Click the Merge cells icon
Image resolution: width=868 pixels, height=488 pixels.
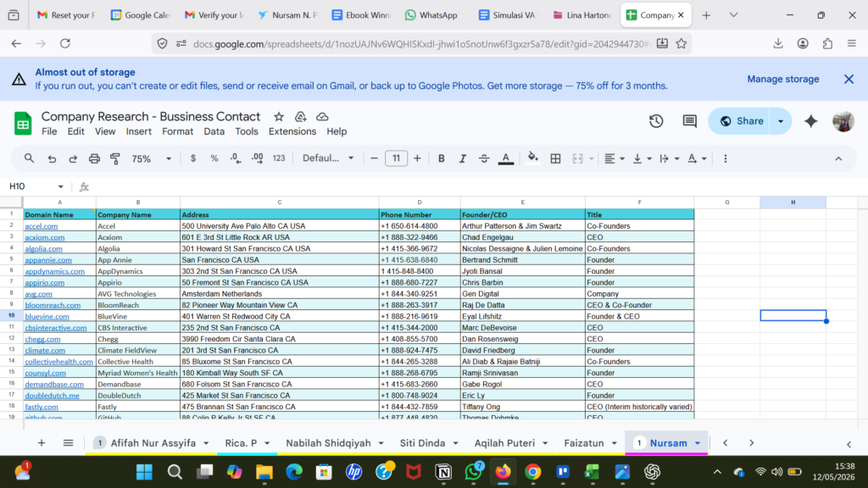pyautogui.click(x=577, y=158)
